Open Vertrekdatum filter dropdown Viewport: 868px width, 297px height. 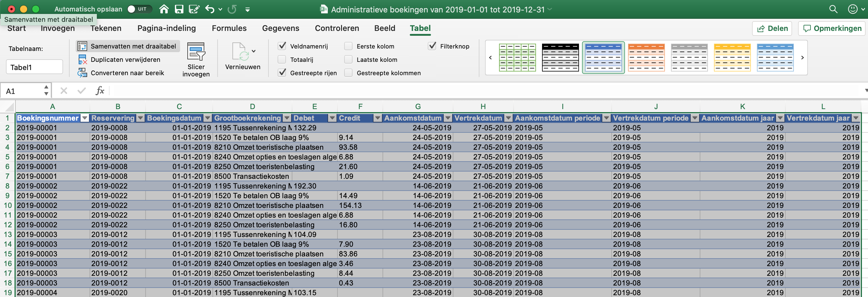[x=508, y=118]
